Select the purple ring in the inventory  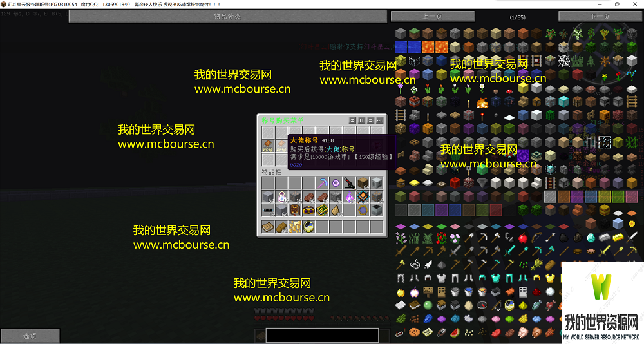click(336, 183)
